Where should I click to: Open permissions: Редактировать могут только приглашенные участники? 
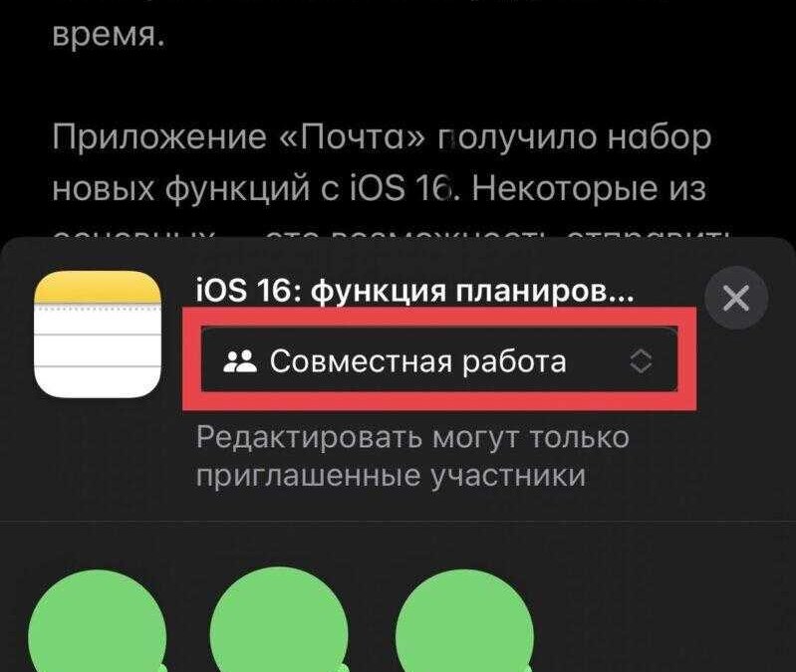(x=412, y=456)
